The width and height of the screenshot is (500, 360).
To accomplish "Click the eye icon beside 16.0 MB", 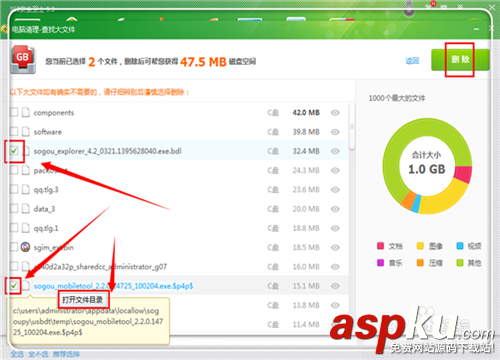I will coord(335,267).
